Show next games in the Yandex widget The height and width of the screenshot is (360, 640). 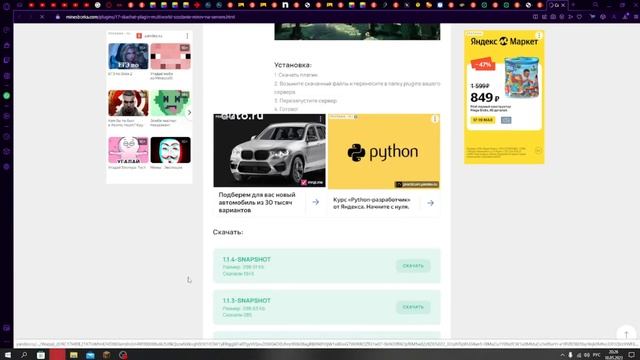[x=189, y=112]
